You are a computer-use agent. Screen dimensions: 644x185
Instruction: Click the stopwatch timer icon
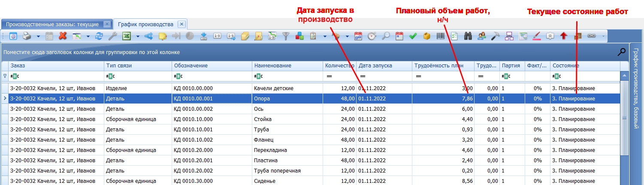(x=372, y=36)
